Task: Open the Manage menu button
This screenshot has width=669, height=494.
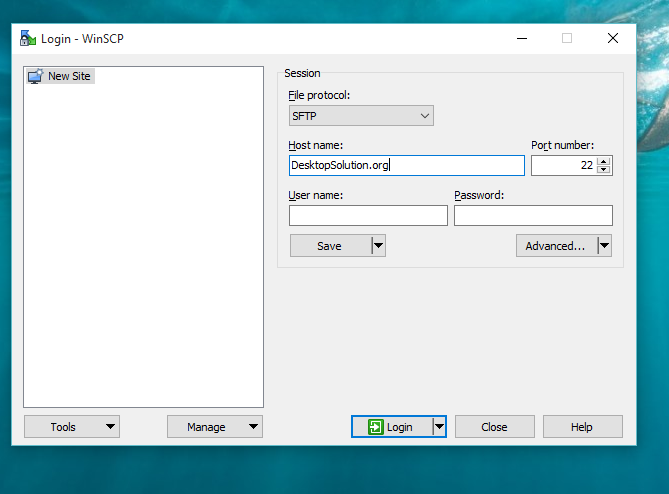Action: (215, 427)
